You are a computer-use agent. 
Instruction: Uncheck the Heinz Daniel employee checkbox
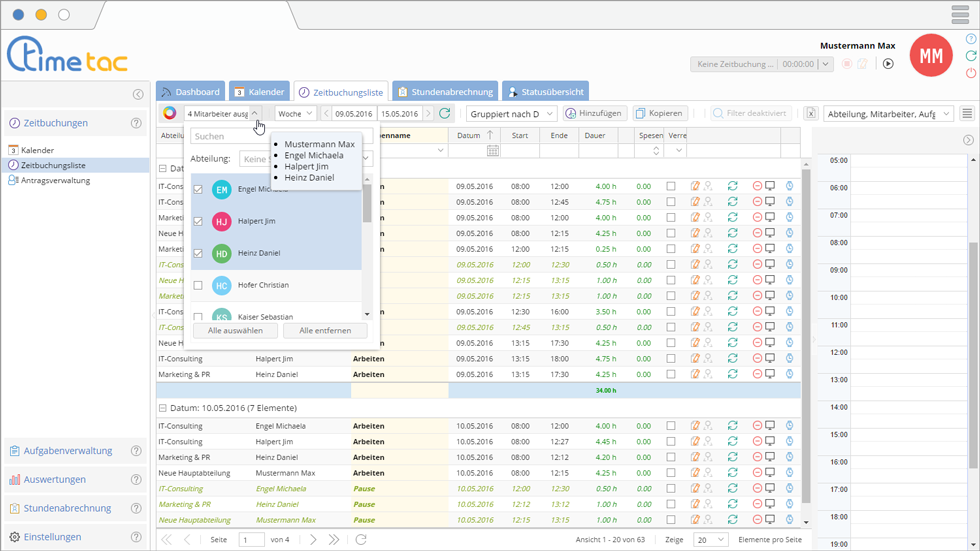198,253
